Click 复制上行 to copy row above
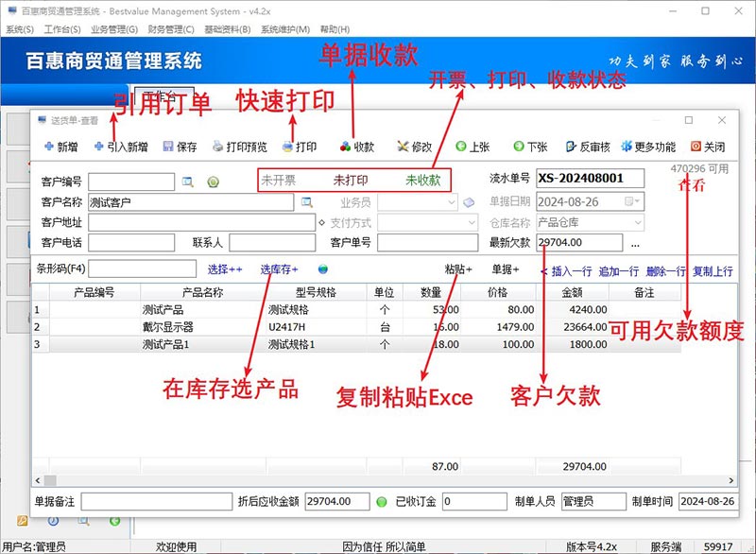 click(x=713, y=271)
